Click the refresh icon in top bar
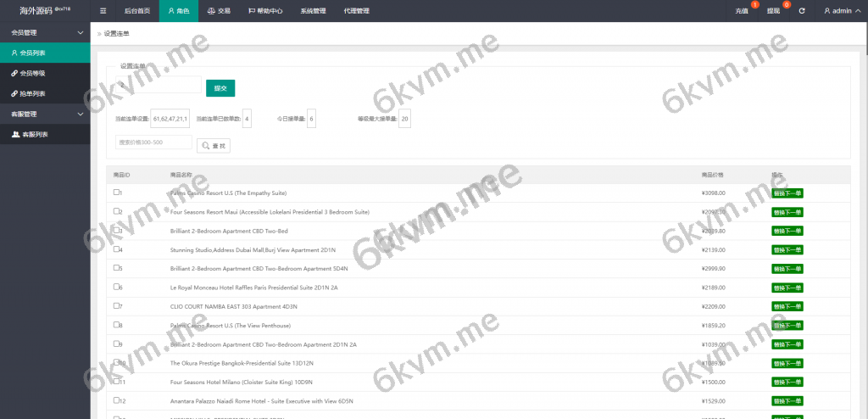Image resolution: width=868 pixels, height=419 pixels. coord(801,11)
